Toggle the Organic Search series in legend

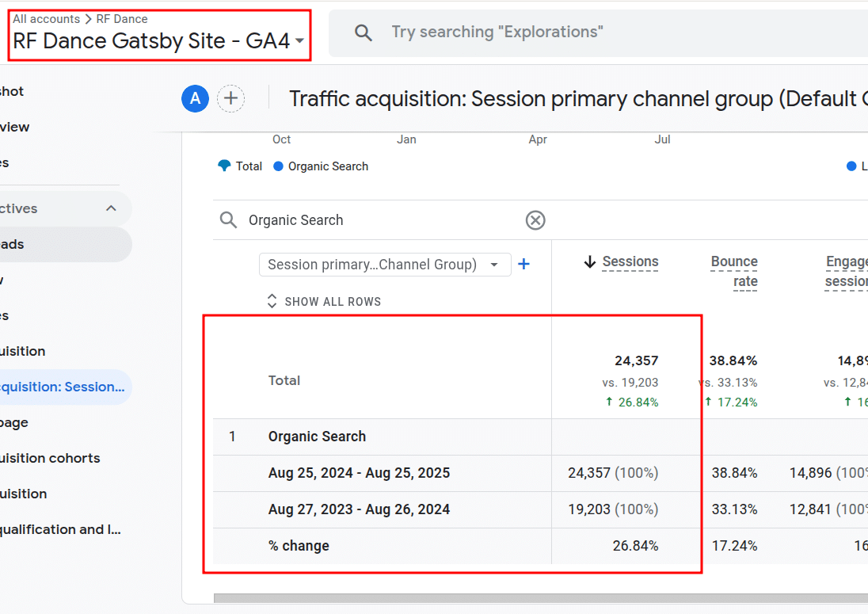click(x=321, y=166)
